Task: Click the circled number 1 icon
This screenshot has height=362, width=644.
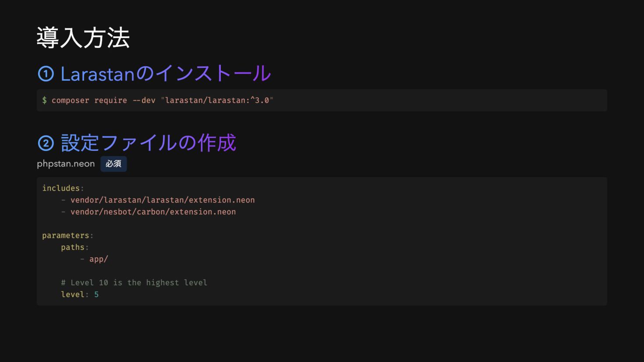Action: (46, 74)
